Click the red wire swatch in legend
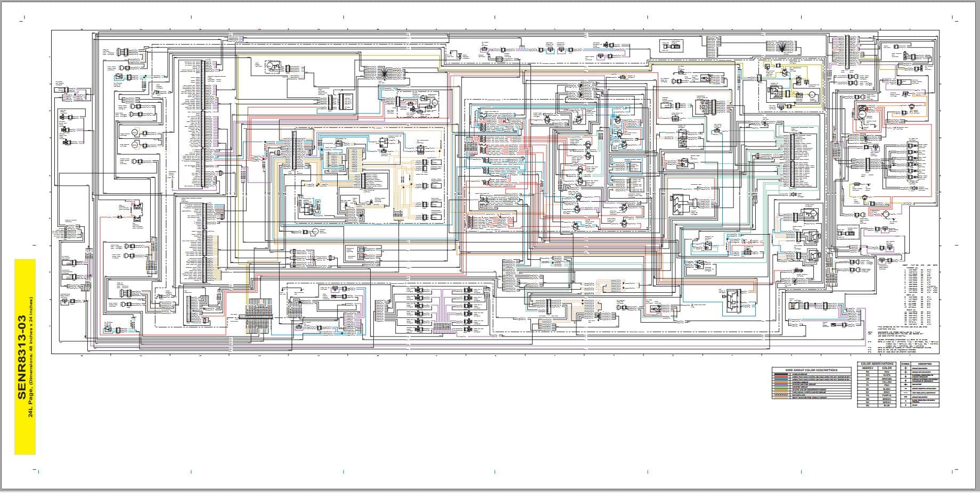Screen dimensions: 980x493 coord(781,377)
